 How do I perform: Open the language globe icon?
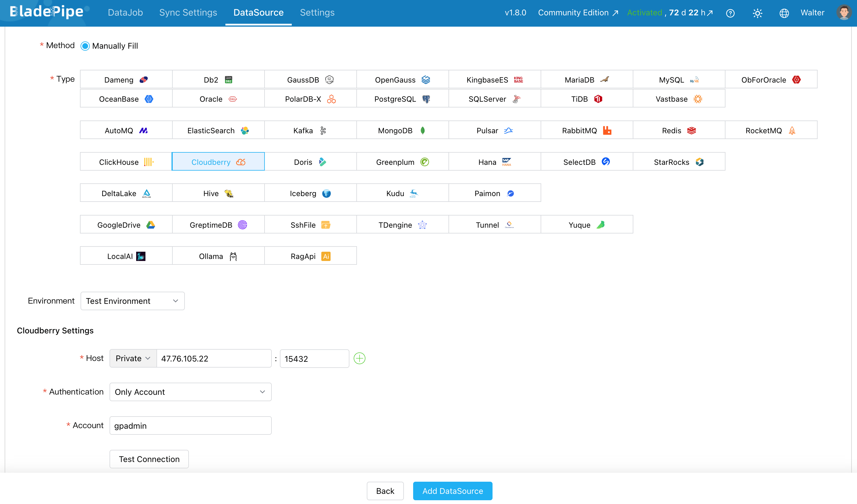point(784,13)
